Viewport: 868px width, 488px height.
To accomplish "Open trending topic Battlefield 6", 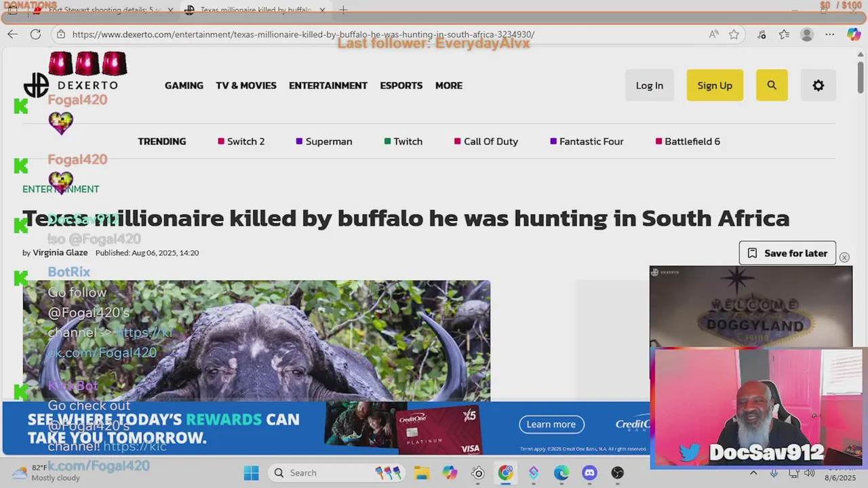I will click(688, 142).
